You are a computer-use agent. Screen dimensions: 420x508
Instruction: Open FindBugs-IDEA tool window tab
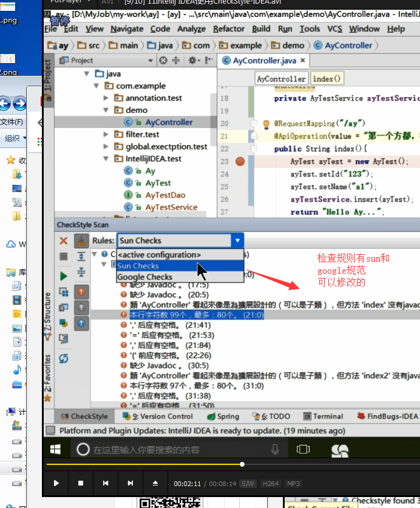[x=387, y=416]
